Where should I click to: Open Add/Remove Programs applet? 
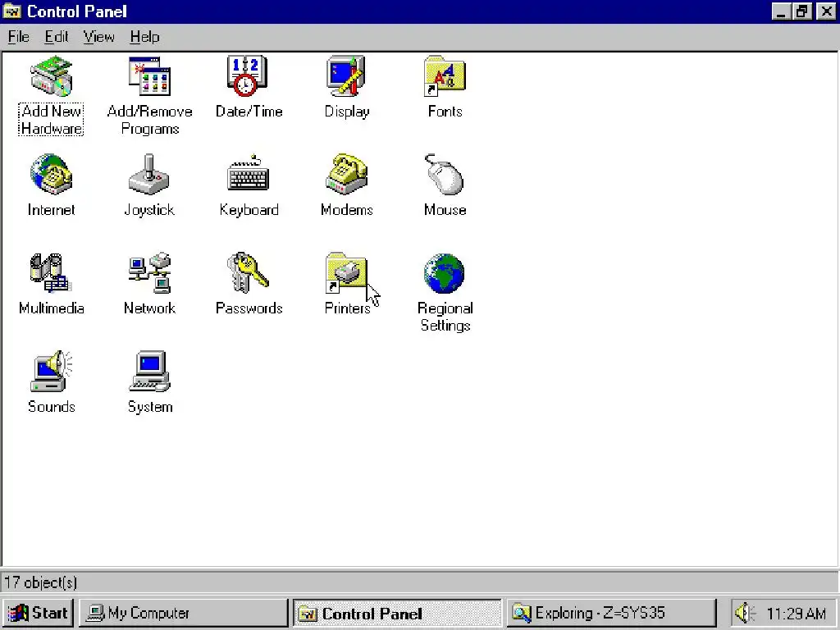click(149, 76)
